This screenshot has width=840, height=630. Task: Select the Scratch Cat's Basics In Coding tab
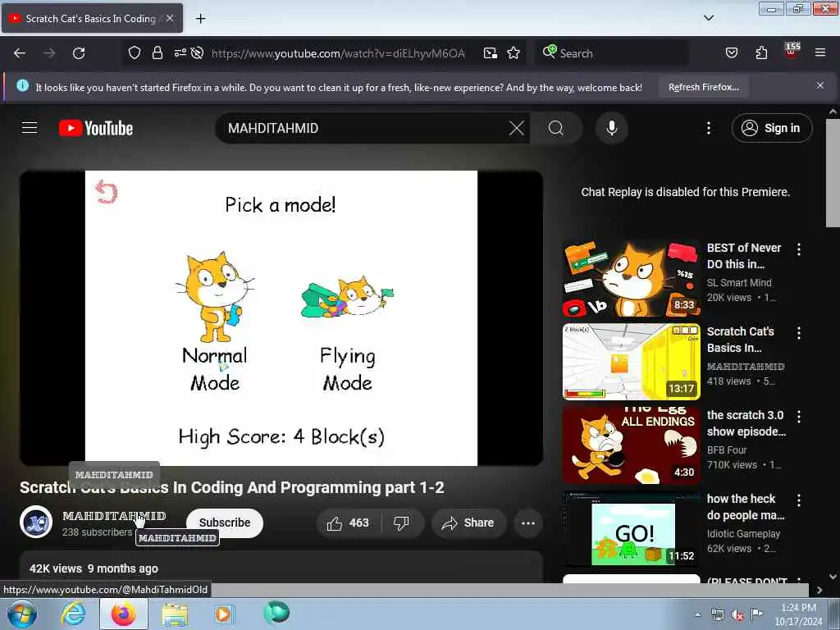pos(91,18)
